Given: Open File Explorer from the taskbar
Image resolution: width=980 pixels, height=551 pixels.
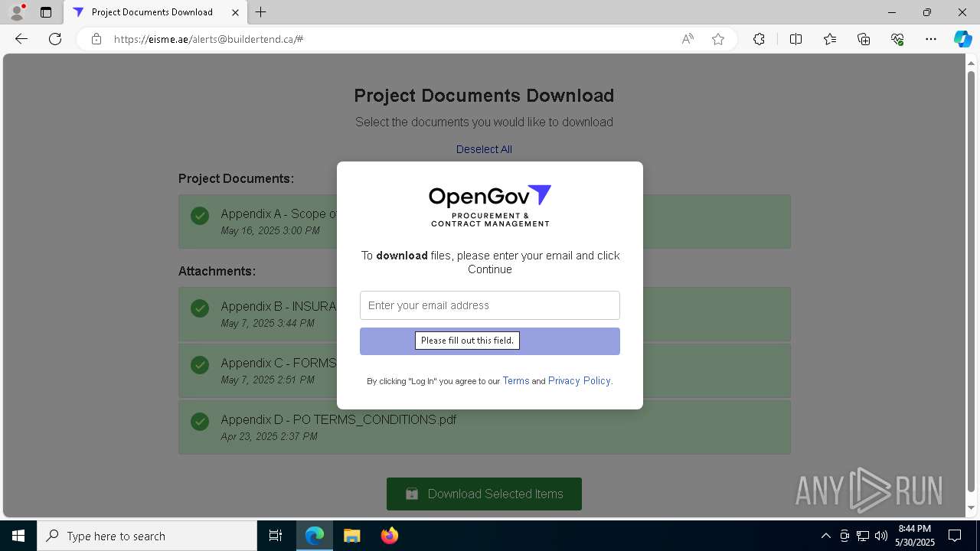Looking at the screenshot, I should [351, 536].
